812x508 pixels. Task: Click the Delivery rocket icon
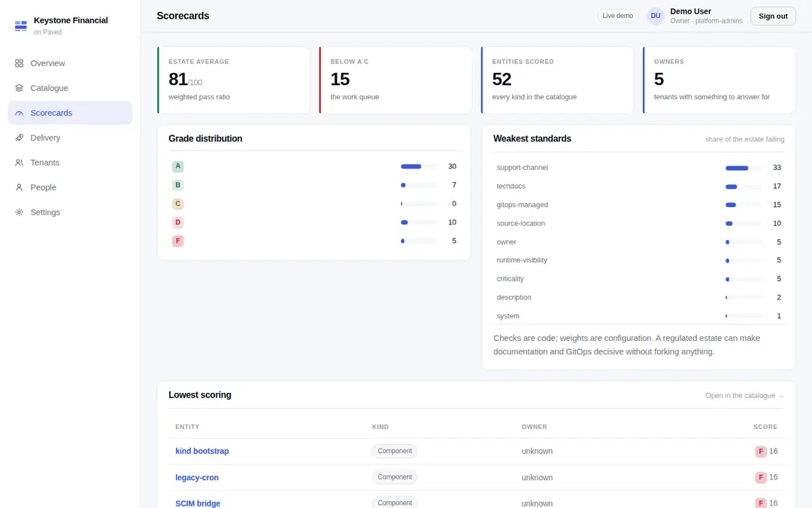19,138
